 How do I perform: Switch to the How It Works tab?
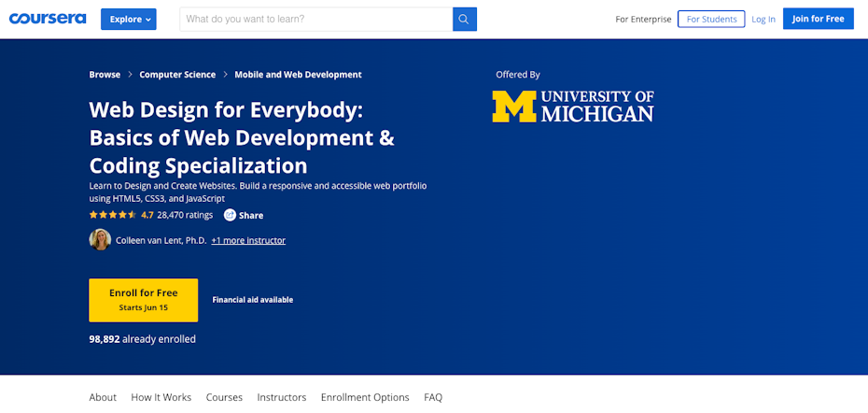(161, 397)
